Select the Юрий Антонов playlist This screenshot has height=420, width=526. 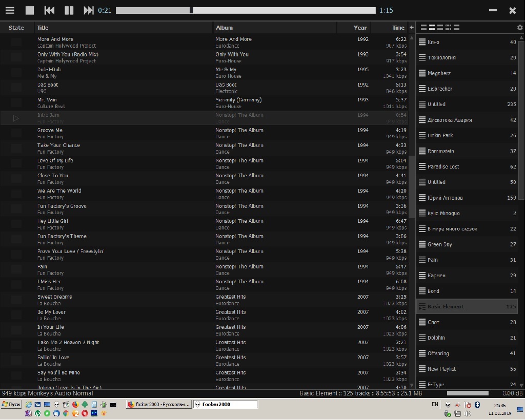click(467, 198)
